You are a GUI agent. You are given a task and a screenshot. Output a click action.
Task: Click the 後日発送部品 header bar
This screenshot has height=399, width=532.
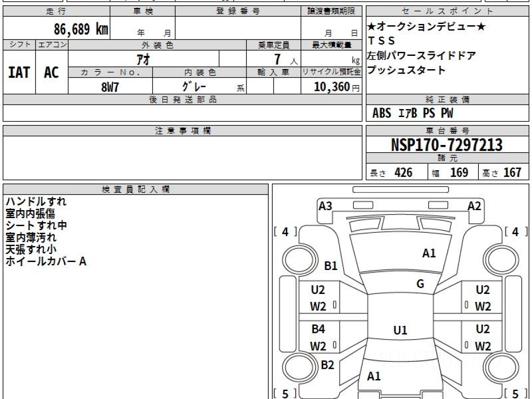tap(183, 100)
